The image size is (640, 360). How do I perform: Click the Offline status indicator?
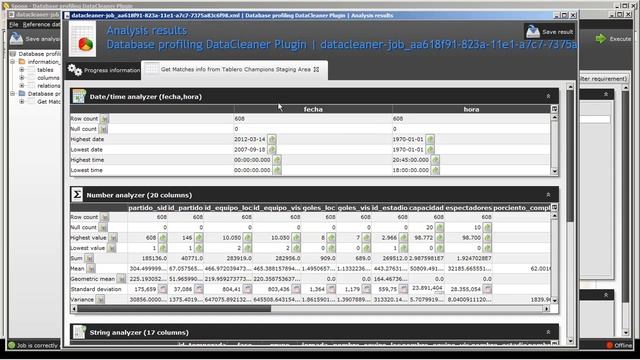tap(619, 345)
